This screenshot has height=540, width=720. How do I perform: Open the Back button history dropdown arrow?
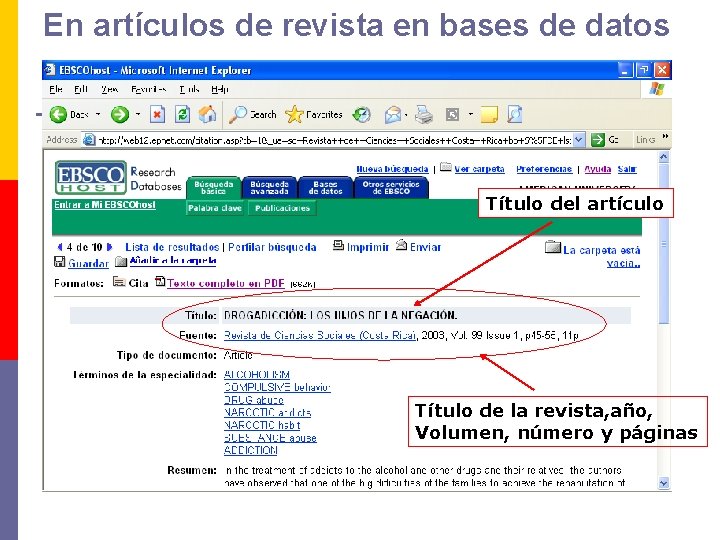(x=98, y=114)
